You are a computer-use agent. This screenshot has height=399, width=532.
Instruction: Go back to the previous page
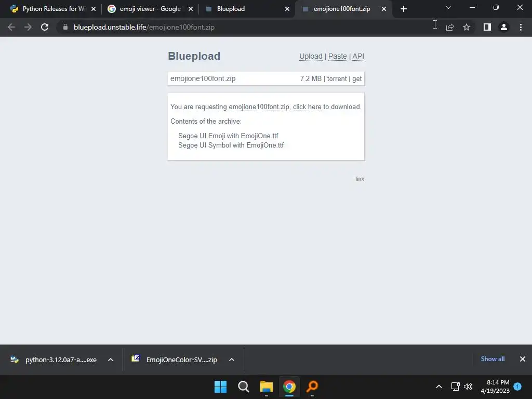click(11, 27)
